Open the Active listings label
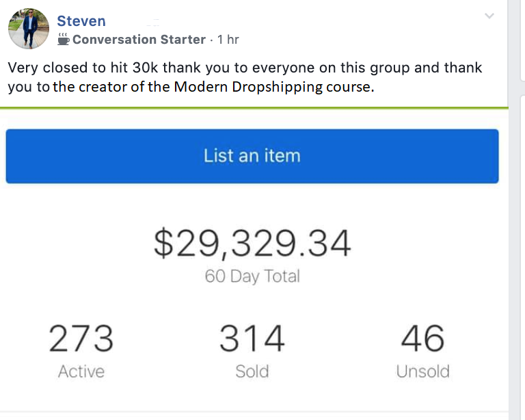 (81, 371)
